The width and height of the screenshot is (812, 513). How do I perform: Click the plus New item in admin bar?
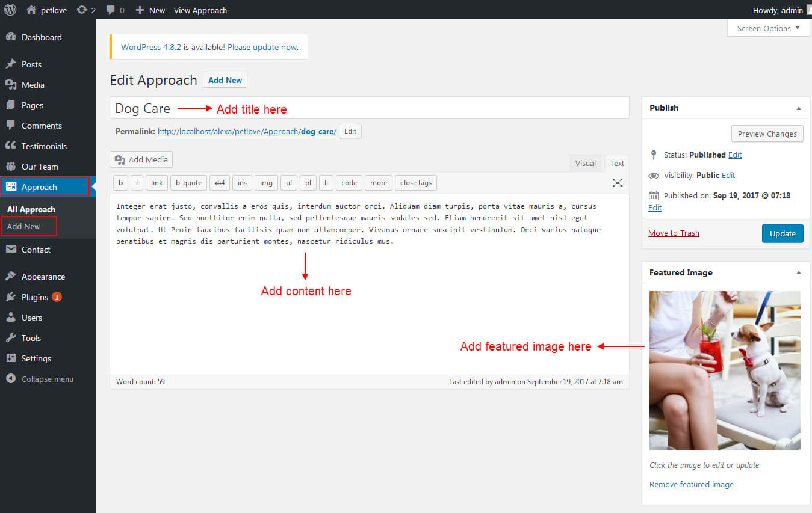[150, 10]
